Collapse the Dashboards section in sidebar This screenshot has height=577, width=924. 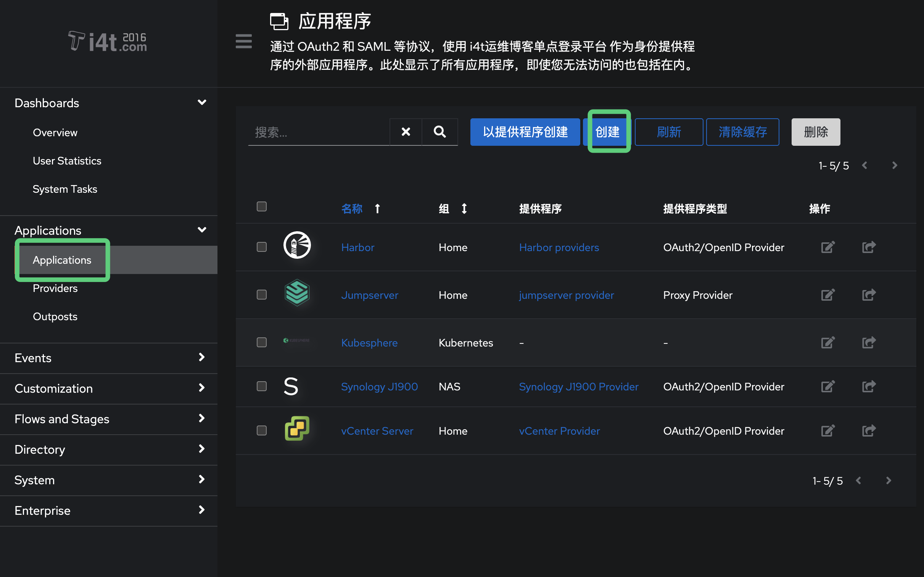click(201, 102)
